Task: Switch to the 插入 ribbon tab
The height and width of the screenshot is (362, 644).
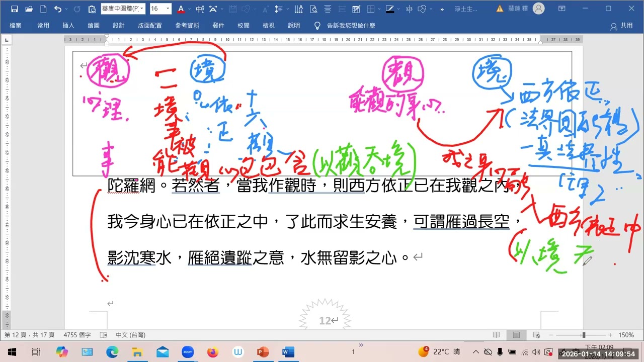Action: click(68, 26)
